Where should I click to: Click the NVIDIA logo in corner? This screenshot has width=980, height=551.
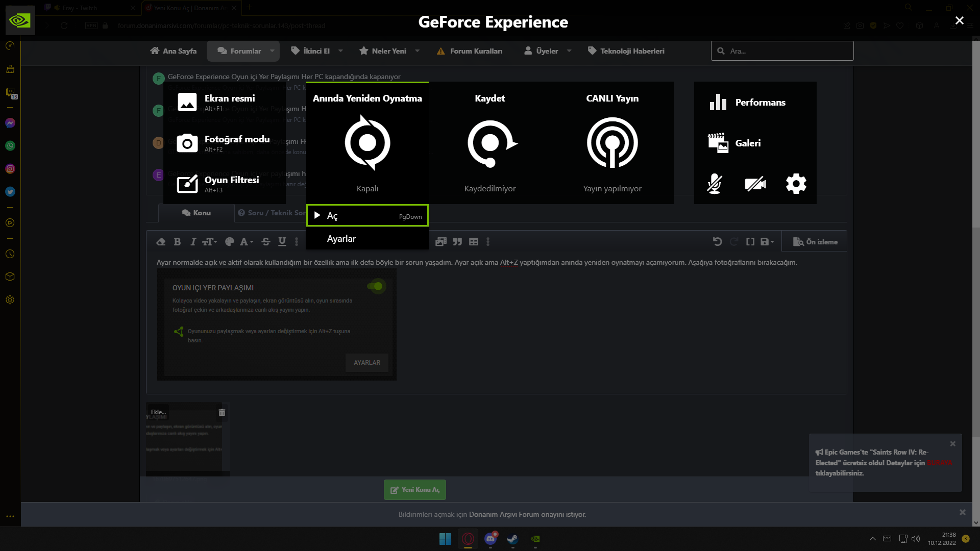click(x=20, y=20)
